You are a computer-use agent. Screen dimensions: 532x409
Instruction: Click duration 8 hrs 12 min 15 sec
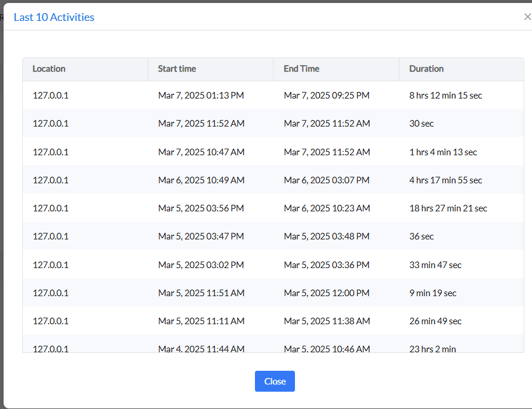click(x=445, y=96)
